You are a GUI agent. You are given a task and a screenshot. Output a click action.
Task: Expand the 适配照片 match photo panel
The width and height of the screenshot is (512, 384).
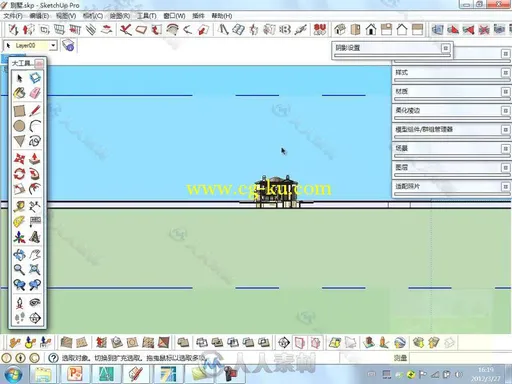pyautogui.click(x=506, y=186)
